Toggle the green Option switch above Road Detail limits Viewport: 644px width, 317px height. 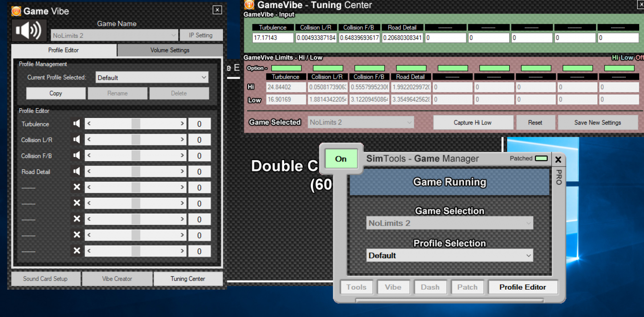pyautogui.click(x=411, y=68)
